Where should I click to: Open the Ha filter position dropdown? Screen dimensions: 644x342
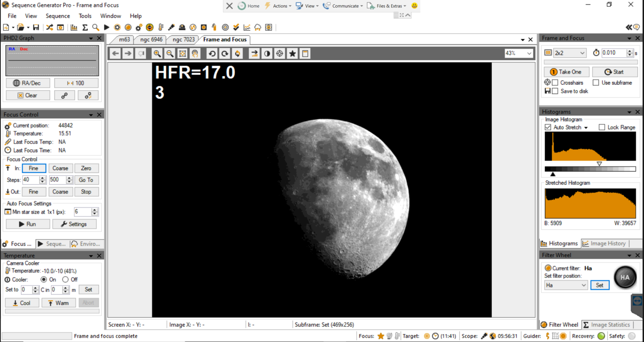[566, 285]
